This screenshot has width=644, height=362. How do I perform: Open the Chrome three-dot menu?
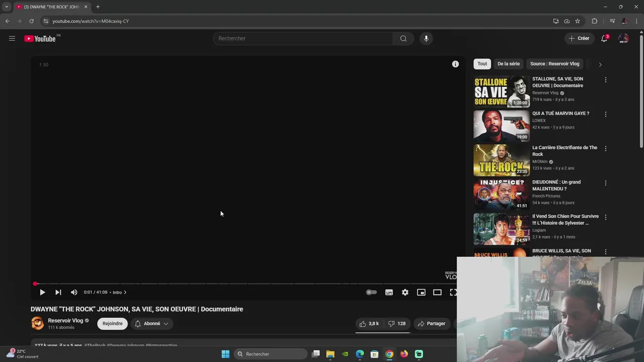tap(637, 21)
